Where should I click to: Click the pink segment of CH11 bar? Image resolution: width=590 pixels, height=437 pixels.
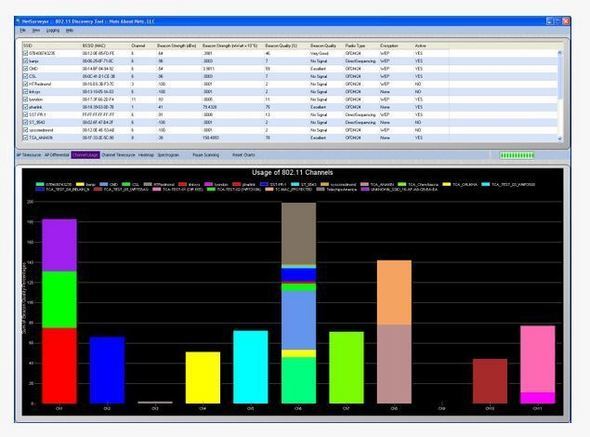click(538, 359)
